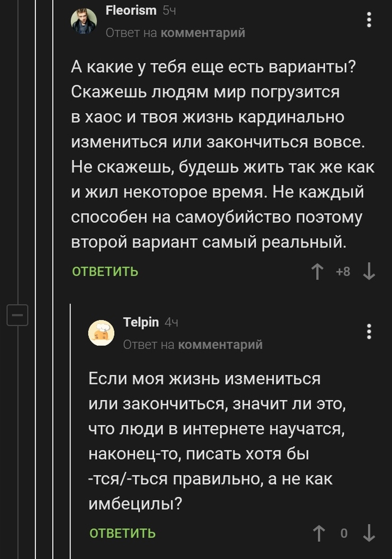Open Telpin's profile avatar
This screenshot has width=392, height=559.
pos(101,333)
